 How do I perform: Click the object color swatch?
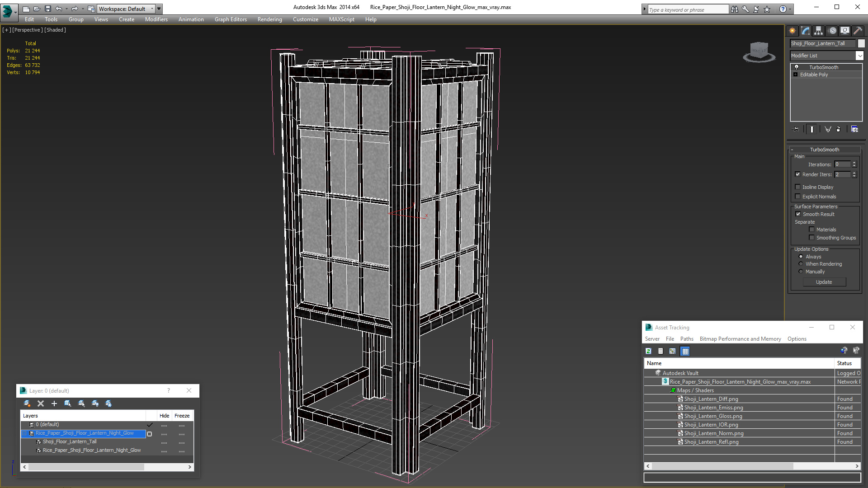click(x=861, y=43)
